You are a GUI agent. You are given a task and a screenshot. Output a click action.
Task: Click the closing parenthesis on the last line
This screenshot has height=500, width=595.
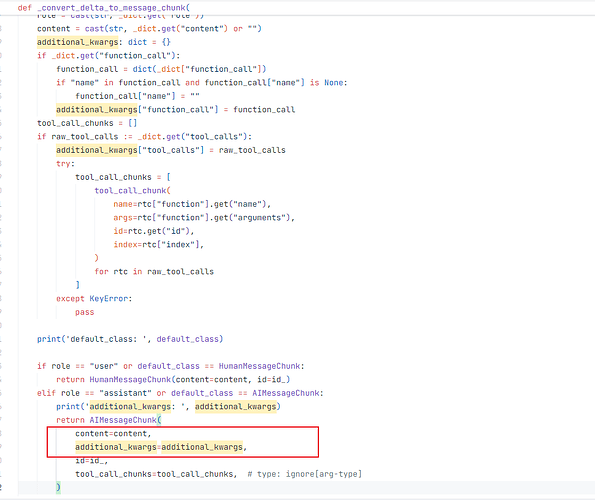pyautogui.click(x=58, y=487)
